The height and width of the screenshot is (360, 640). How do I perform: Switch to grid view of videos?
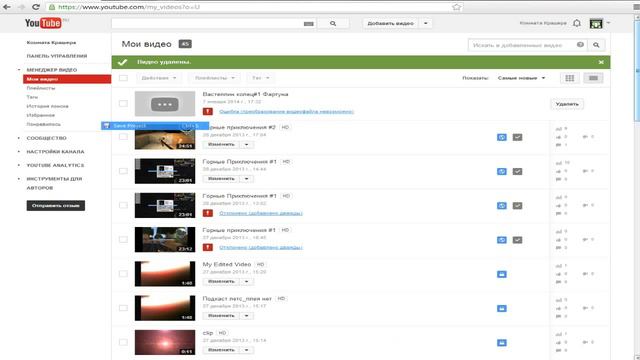click(x=569, y=78)
